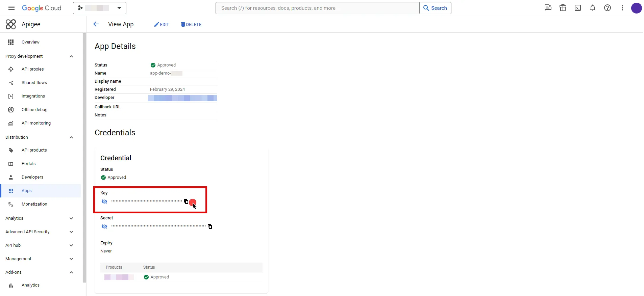Click the 'Never' expiry value
The width and height of the screenshot is (644, 296).
pyautogui.click(x=106, y=251)
